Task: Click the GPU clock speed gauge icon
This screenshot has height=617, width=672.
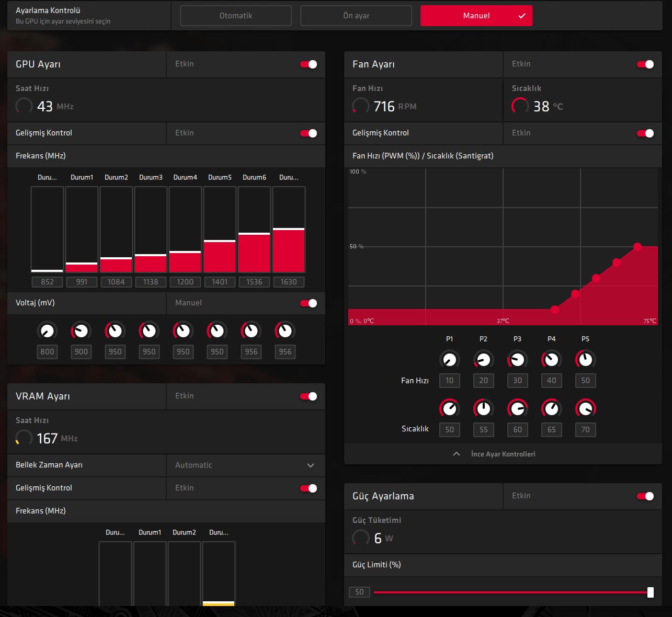Action: [x=24, y=106]
